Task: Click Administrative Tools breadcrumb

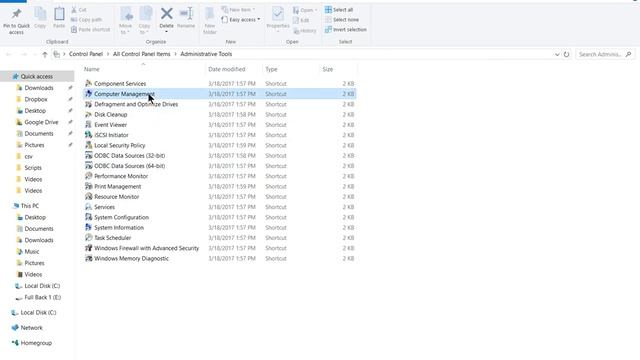Action: click(x=206, y=54)
